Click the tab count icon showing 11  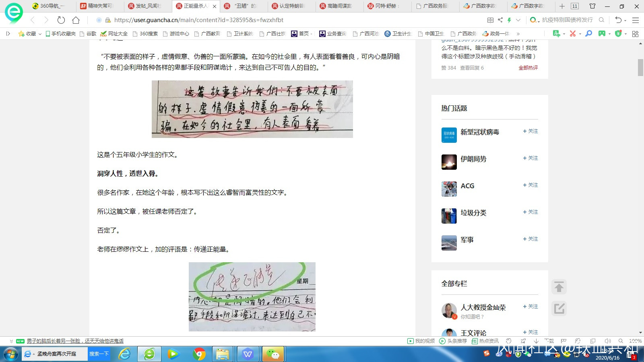tap(575, 6)
